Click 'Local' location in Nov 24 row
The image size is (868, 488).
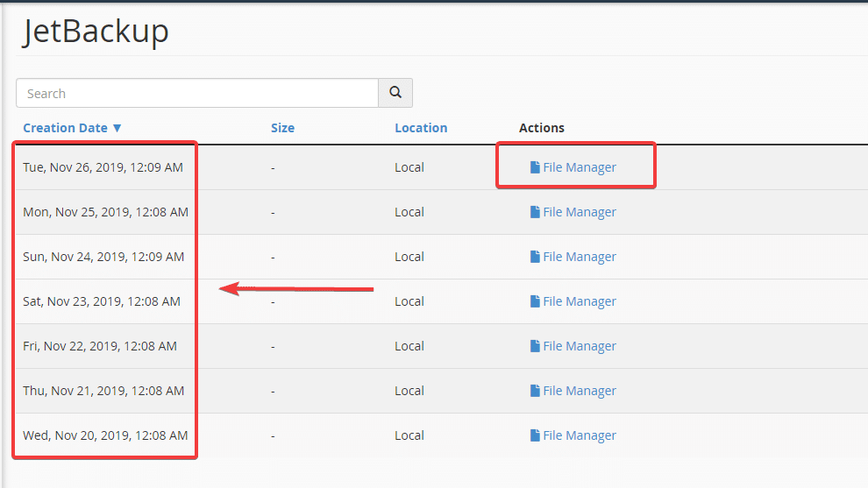click(409, 257)
